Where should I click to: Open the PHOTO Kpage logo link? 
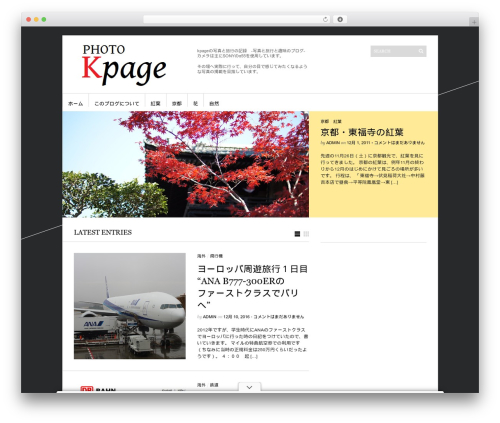point(124,65)
